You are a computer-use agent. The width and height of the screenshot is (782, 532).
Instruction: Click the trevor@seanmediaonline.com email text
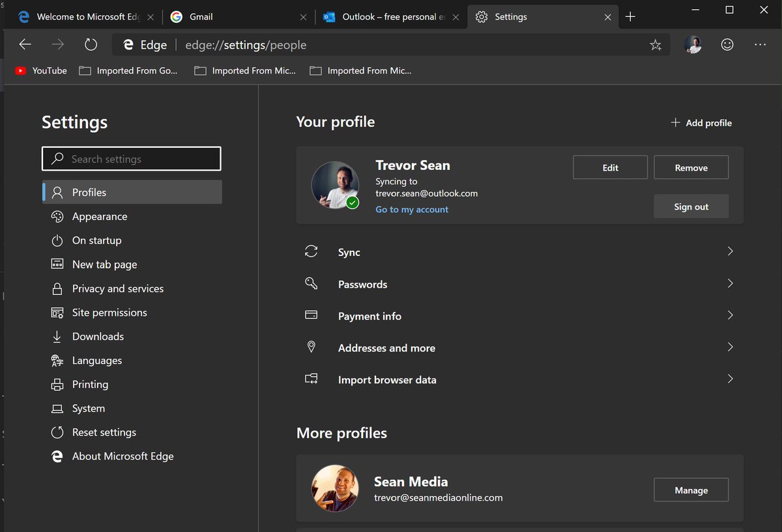tap(438, 497)
